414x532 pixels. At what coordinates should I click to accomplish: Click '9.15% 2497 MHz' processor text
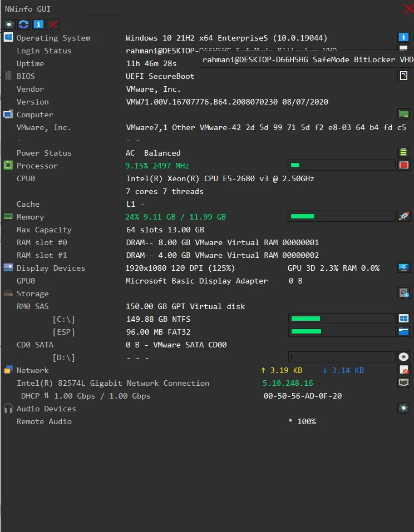pos(157,166)
